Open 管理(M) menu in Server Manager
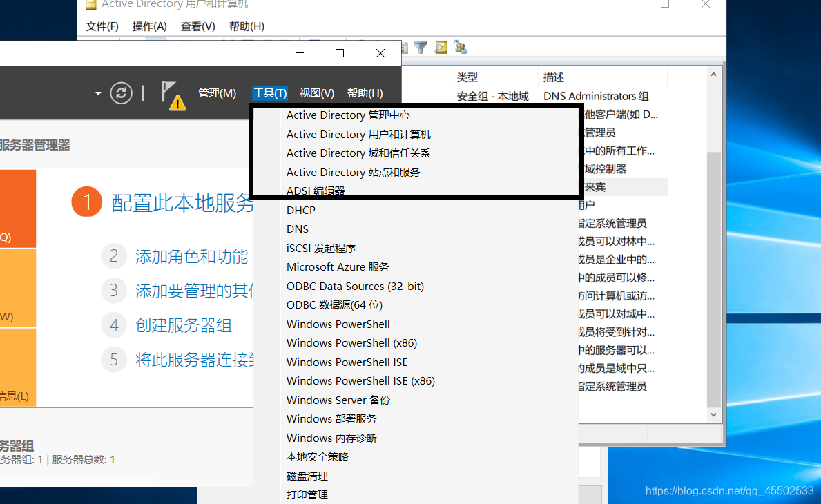This screenshot has width=821, height=504. 218,93
